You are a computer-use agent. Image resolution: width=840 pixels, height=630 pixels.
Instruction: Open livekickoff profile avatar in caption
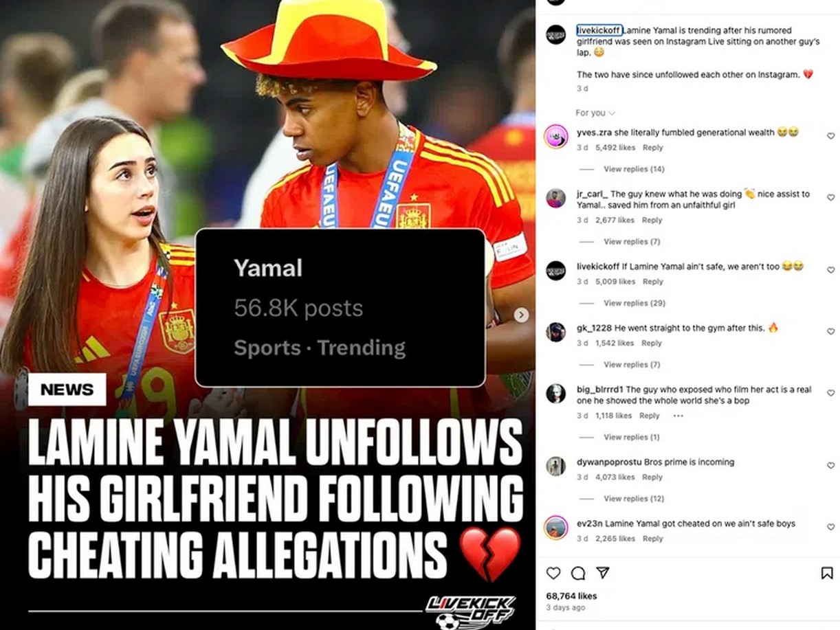(x=555, y=34)
